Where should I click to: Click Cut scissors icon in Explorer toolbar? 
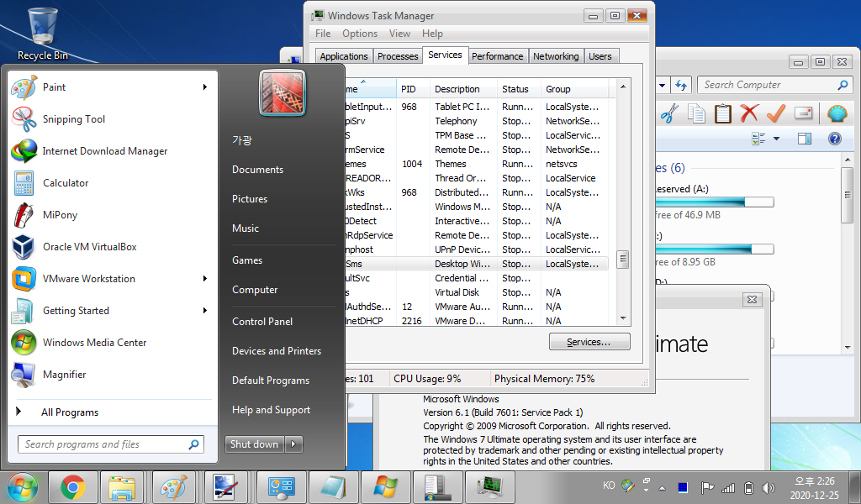tap(670, 114)
